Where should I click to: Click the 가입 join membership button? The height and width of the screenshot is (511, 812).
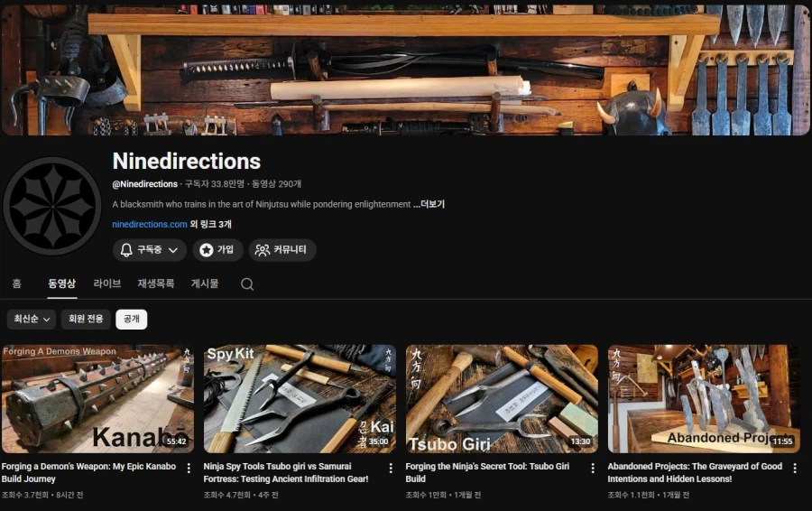tap(217, 250)
